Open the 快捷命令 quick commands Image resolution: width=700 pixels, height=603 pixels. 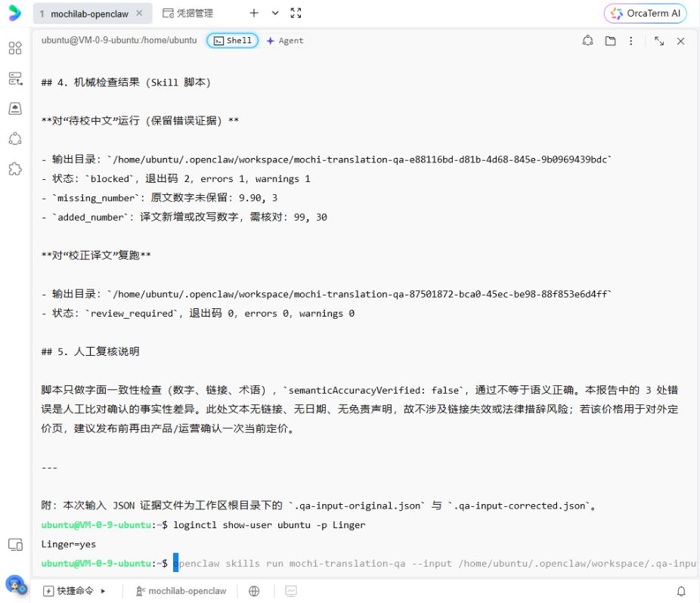coord(69,591)
